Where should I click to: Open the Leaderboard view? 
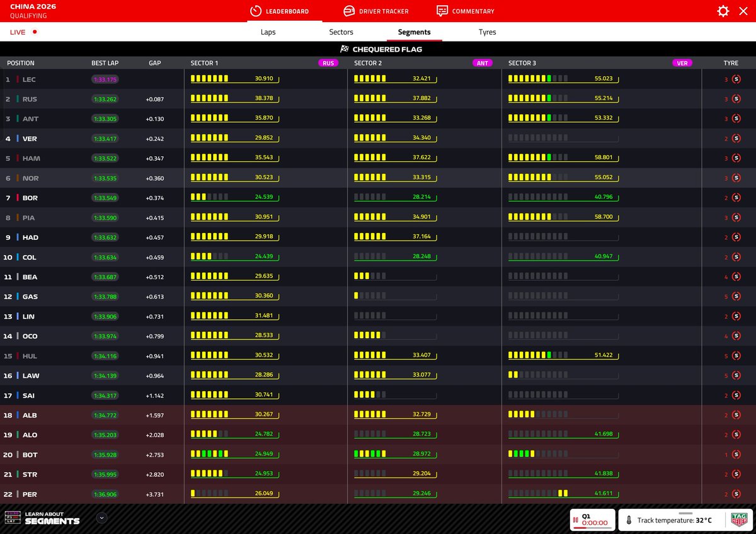click(x=279, y=11)
